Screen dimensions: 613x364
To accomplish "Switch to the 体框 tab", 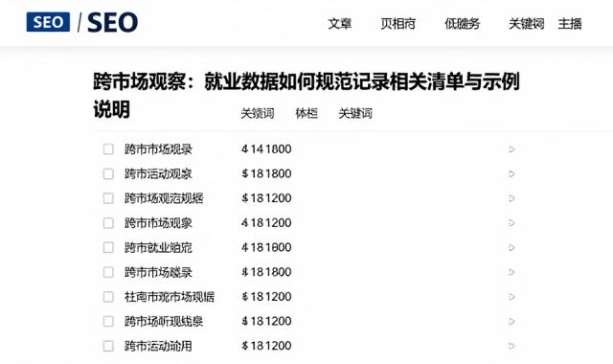I will [306, 113].
